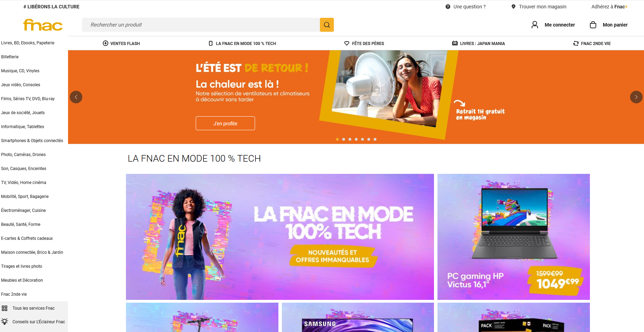Go to previous banner slide arrow
The width and height of the screenshot is (644, 332).
[x=76, y=97]
